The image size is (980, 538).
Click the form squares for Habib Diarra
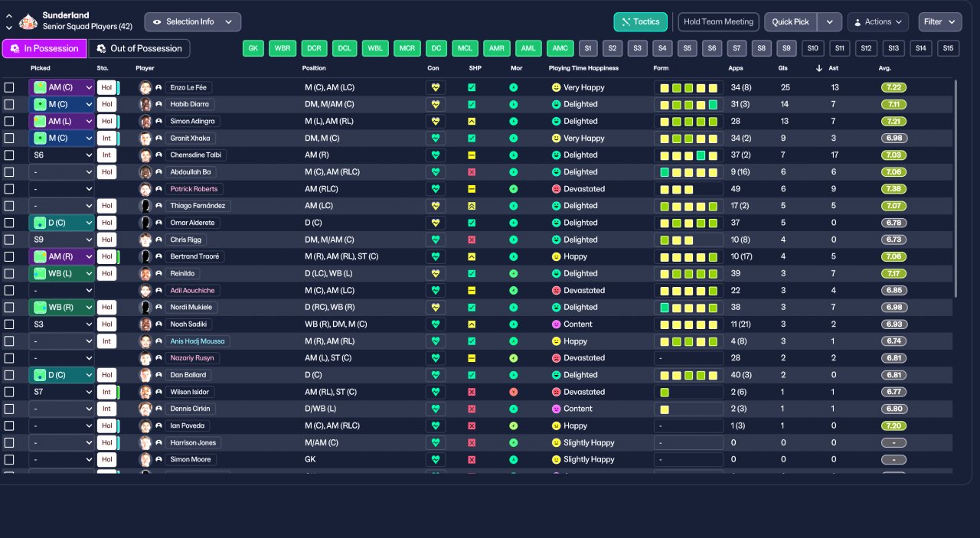coord(689,104)
